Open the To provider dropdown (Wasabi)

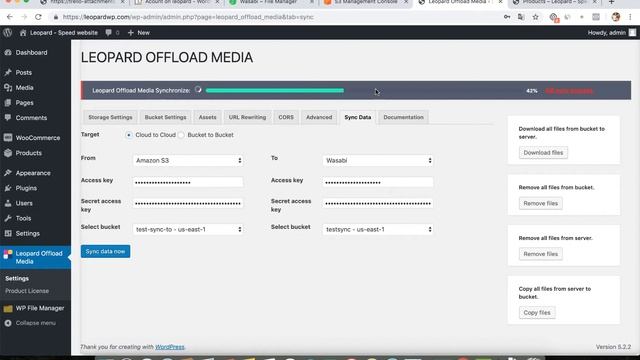(378, 160)
